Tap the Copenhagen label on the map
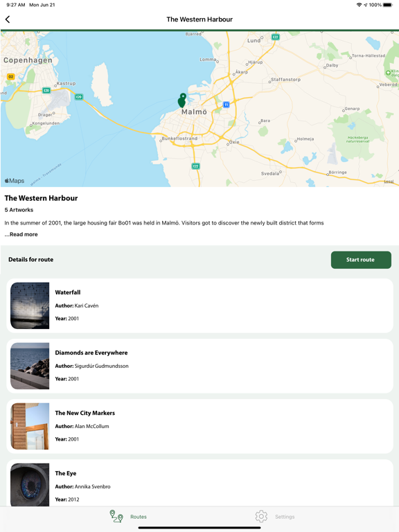This screenshot has width=399, height=532. coord(28,60)
